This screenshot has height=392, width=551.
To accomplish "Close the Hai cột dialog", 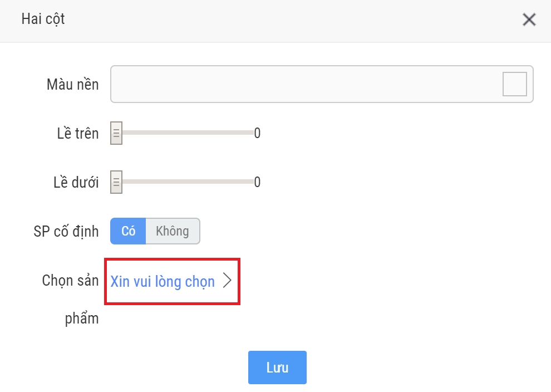I will click(x=529, y=20).
